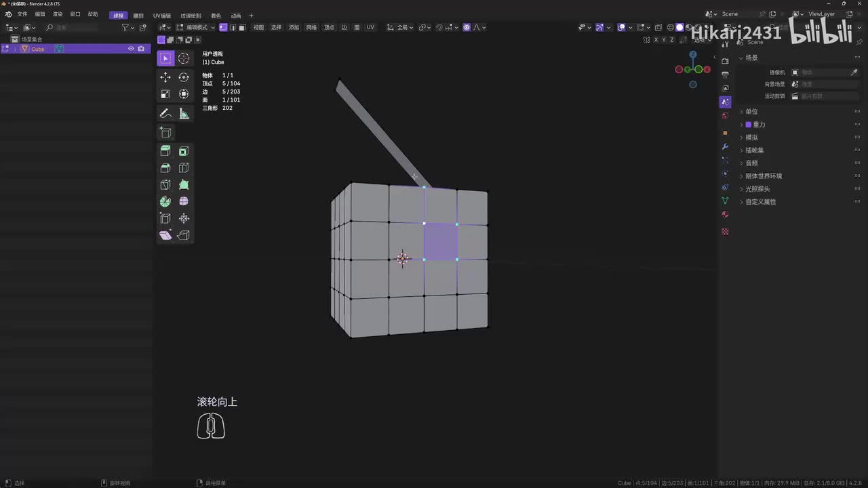Choose the Rotate tool
868x488 pixels.
pyautogui.click(x=184, y=77)
